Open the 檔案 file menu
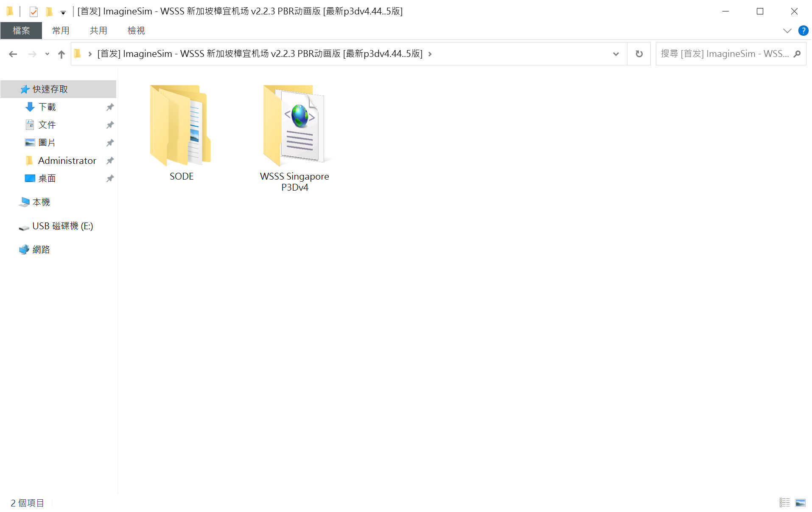The height and width of the screenshot is (512, 812). [x=21, y=31]
